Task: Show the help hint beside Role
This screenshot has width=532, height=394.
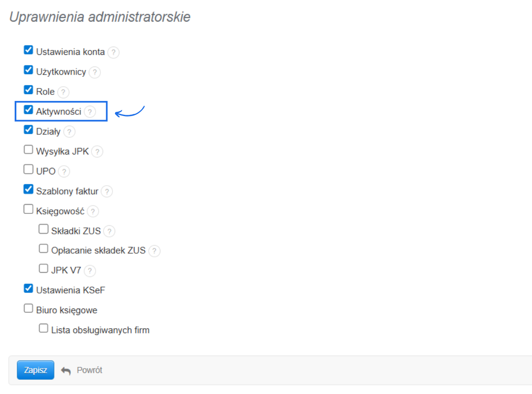Action: (x=63, y=92)
